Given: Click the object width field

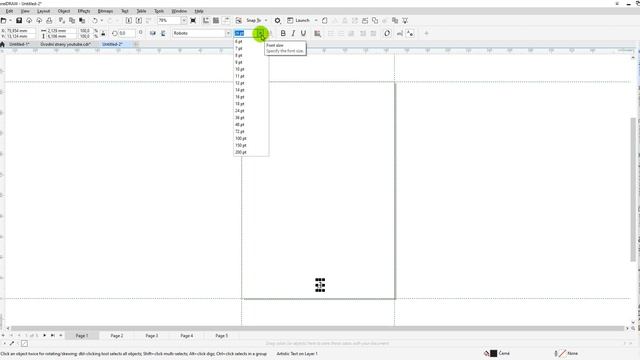Looking at the screenshot, I should (x=61, y=31).
